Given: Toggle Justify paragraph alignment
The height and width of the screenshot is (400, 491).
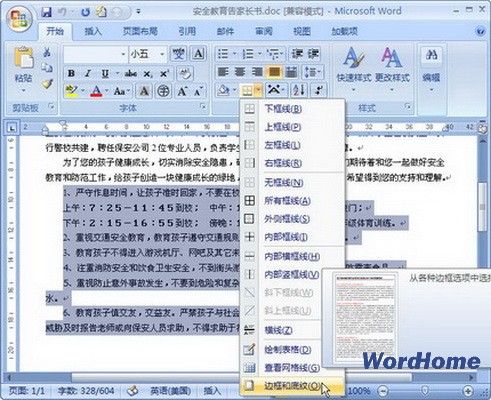Looking at the screenshot, I should point(274,72).
